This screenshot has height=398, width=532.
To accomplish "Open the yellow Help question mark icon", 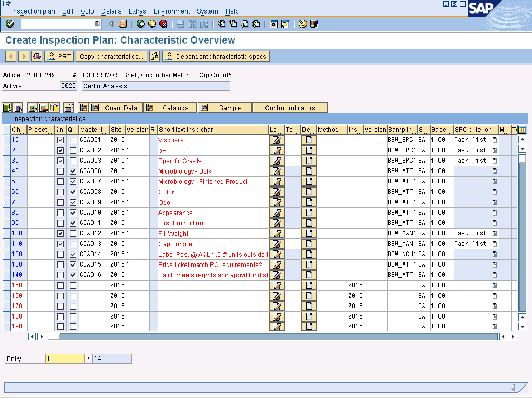I will 303,24.
